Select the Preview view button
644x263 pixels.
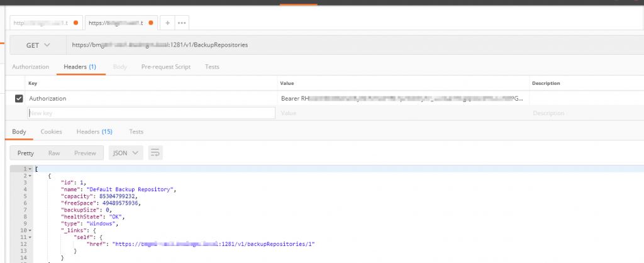tap(85, 153)
